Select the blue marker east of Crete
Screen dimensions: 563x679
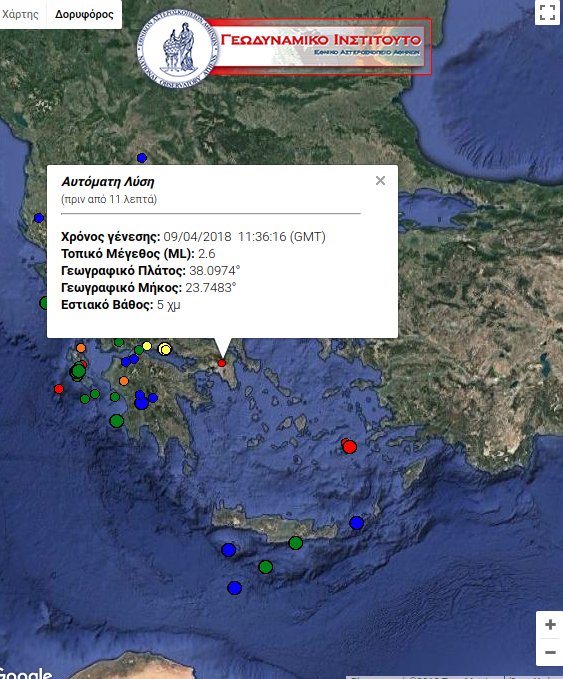[356, 523]
